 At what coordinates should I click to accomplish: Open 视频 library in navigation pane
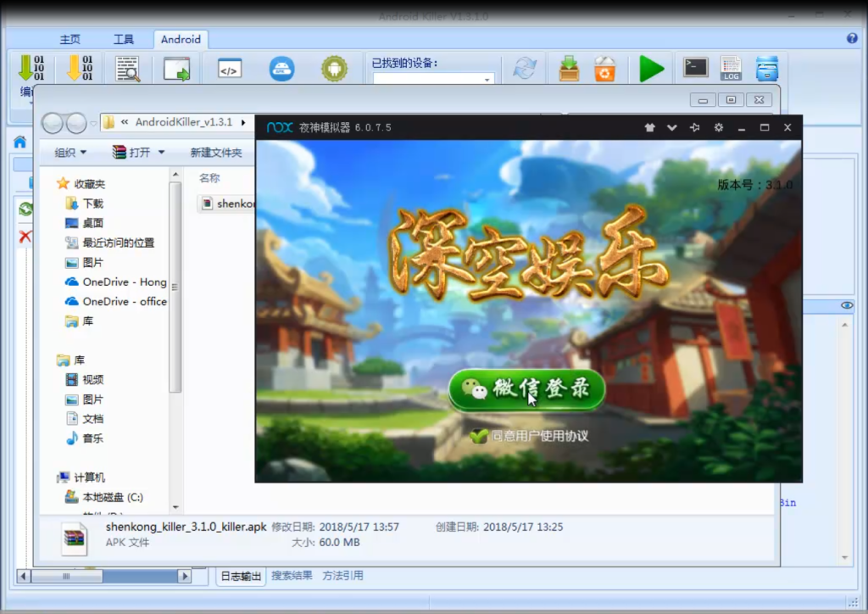pyautogui.click(x=84, y=380)
